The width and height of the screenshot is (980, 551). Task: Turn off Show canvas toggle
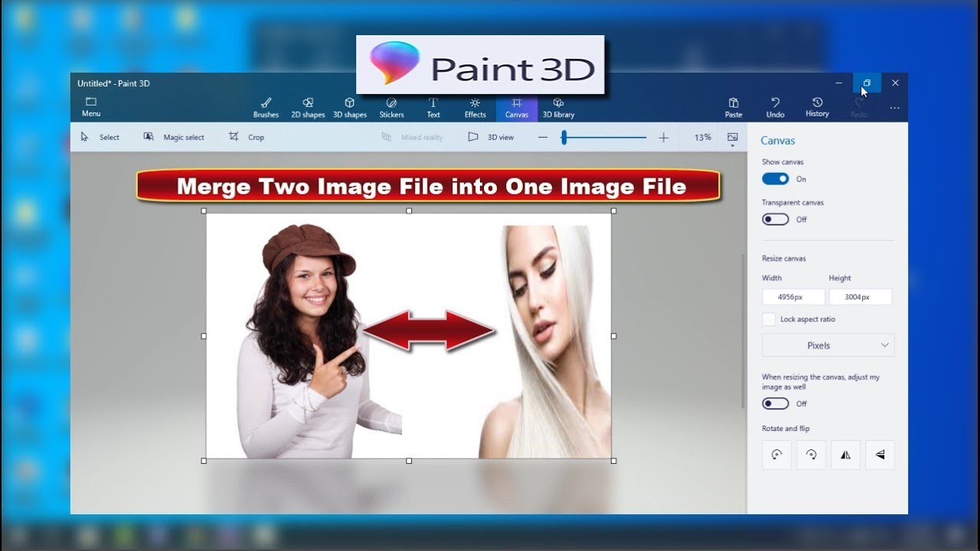pos(776,178)
